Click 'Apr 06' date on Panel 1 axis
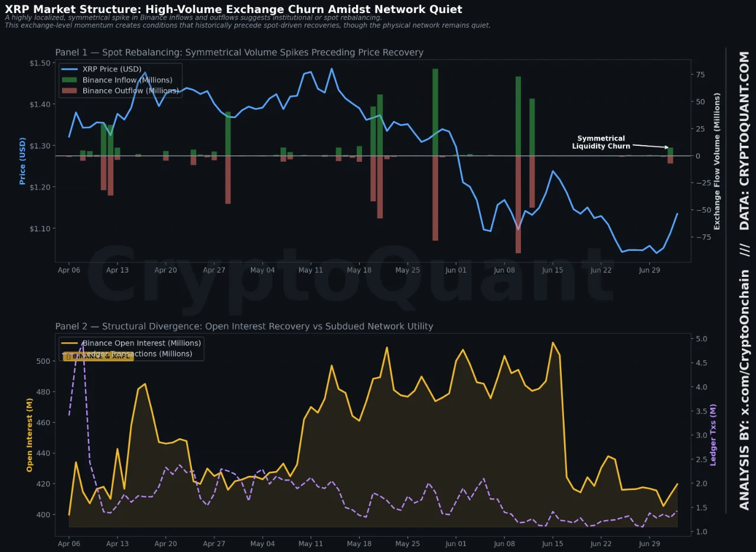 (69, 270)
